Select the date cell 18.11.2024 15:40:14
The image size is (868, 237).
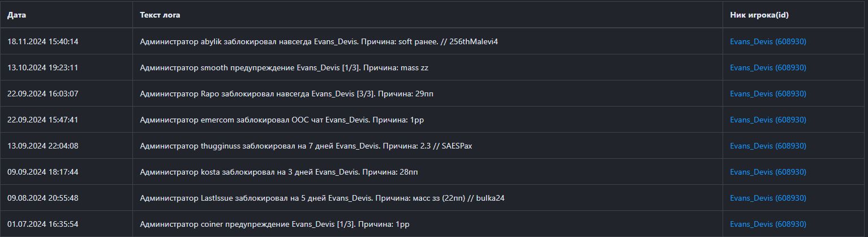tap(43, 41)
